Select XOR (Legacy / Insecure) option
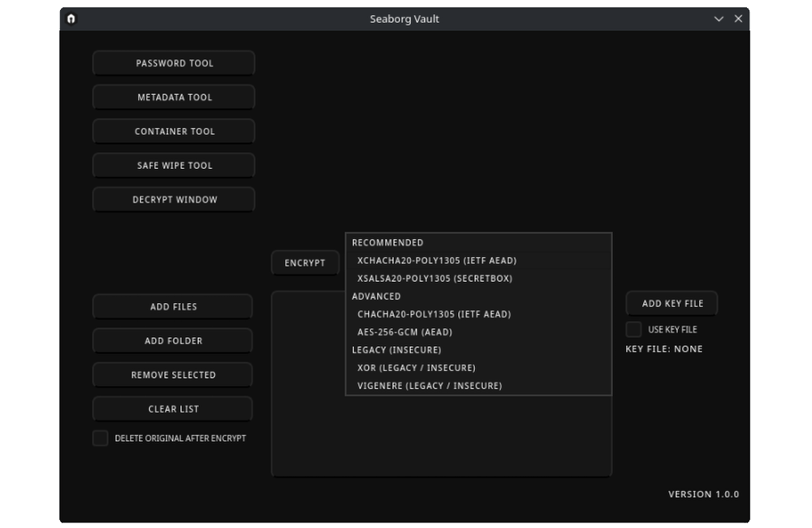The image size is (812, 528). tap(478, 368)
